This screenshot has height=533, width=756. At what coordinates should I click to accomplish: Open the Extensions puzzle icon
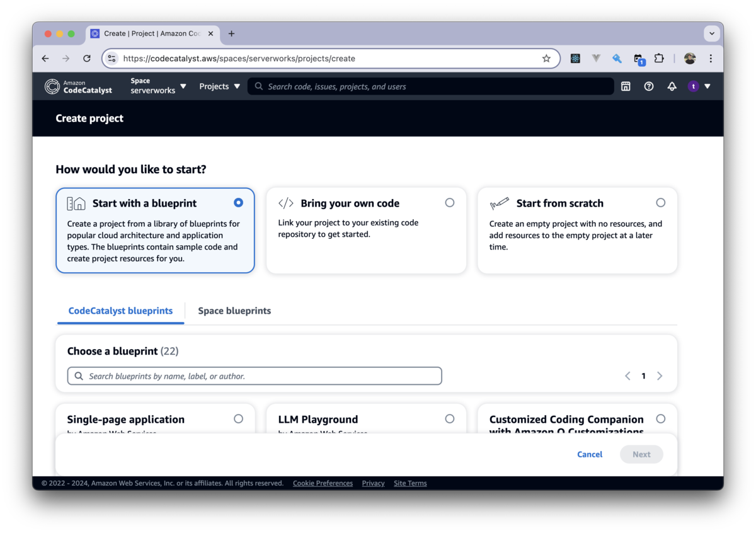pyautogui.click(x=659, y=59)
